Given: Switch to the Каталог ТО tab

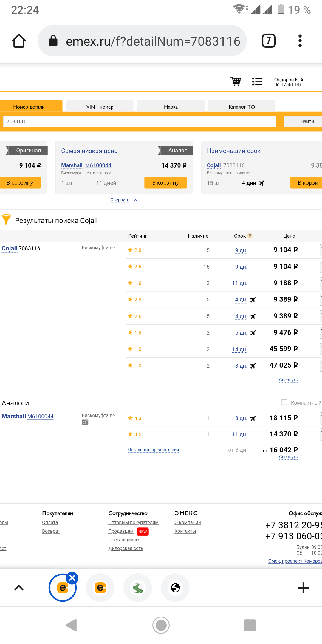Looking at the screenshot, I should (242, 107).
